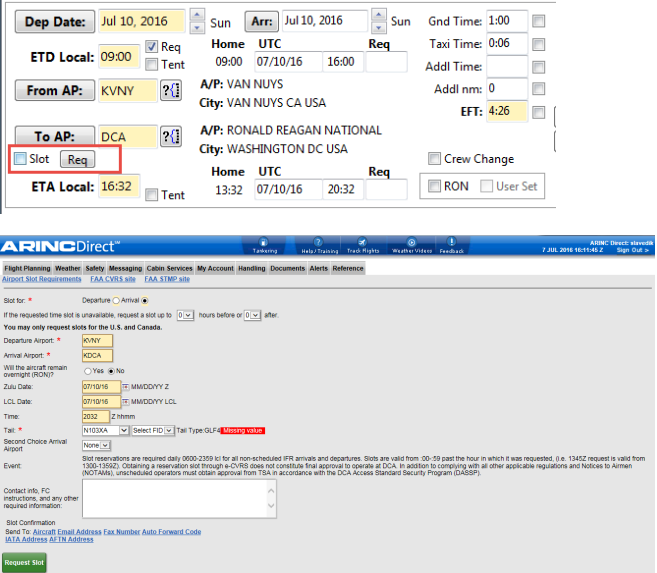Viewport: 657px width, 573px height.
Task: Open FAA CVRS site link
Action: click(113, 279)
